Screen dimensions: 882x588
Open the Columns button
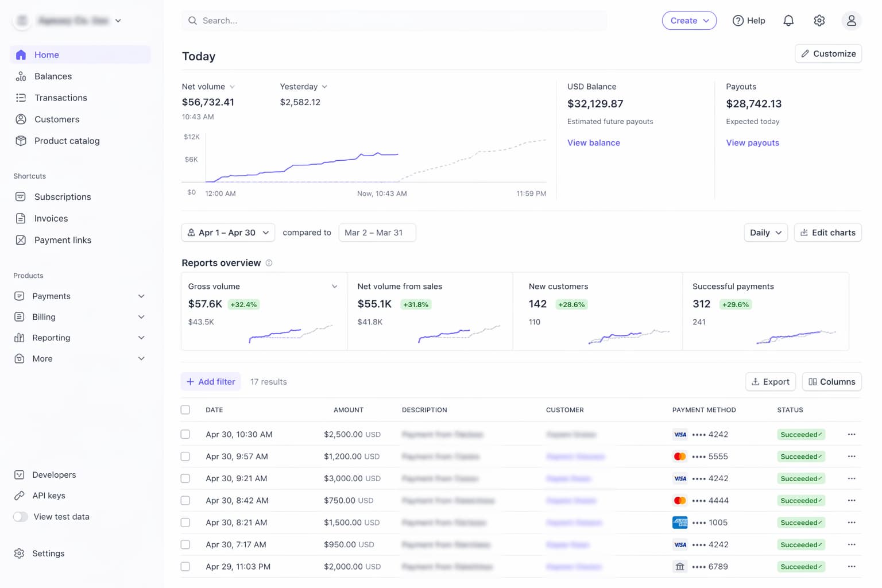click(x=831, y=382)
